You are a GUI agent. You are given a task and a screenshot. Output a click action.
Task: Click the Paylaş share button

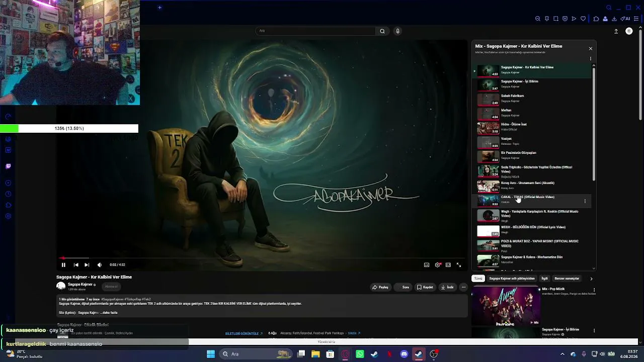coord(380,288)
